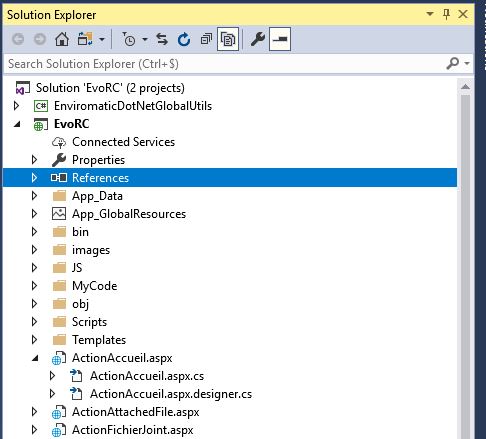
Task: Click the References icon
Action: (59, 178)
